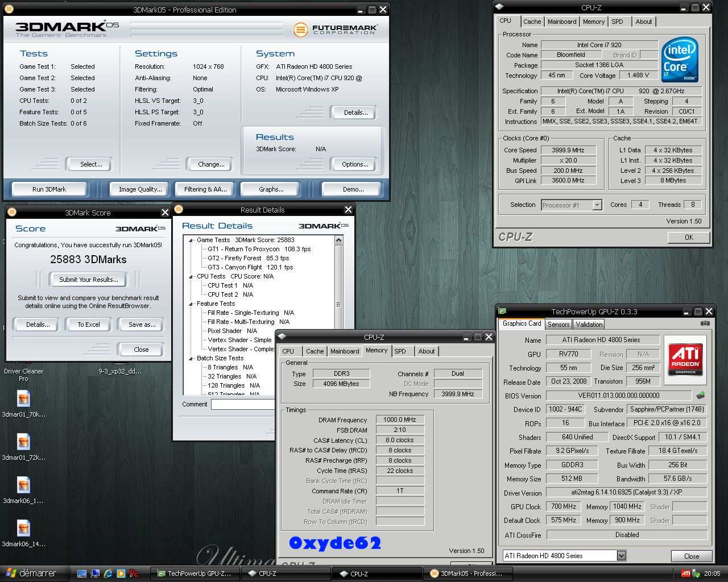Select the 3dmark06_1 desktop file icon
The image size is (728, 582).
pos(23,485)
